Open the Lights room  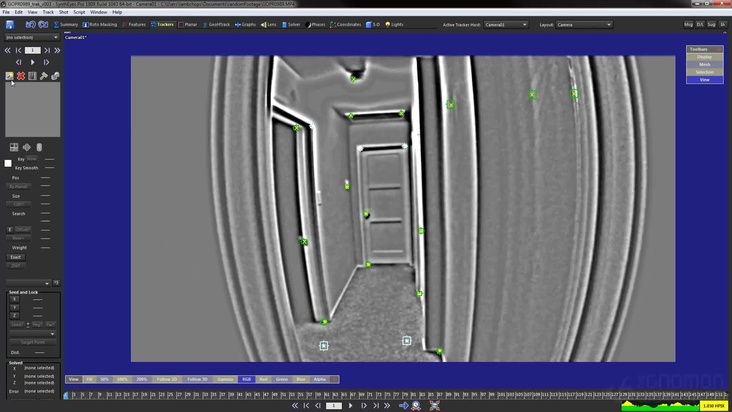pos(395,24)
